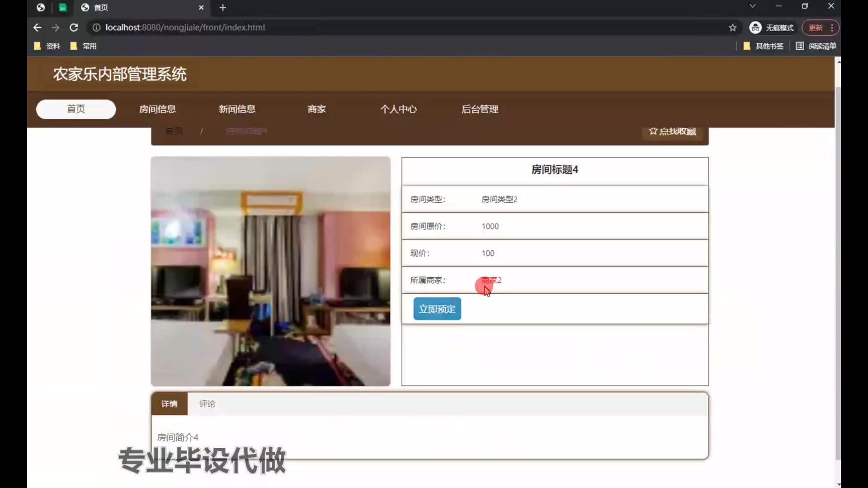Go to 首页 in navigation menu
Image resolution: width=868 pixels, height=488 pixels.
(x=76, y=109)
